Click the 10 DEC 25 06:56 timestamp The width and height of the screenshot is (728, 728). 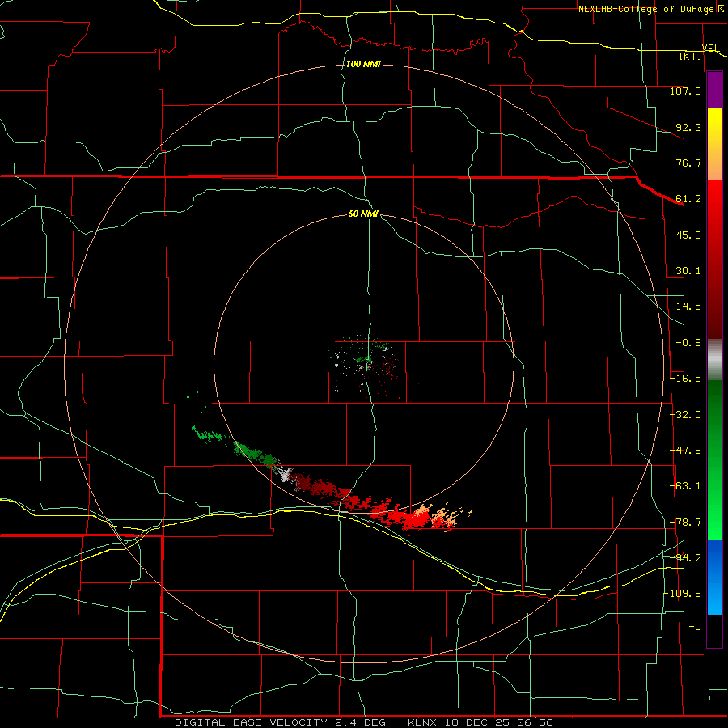pos(498,722)
